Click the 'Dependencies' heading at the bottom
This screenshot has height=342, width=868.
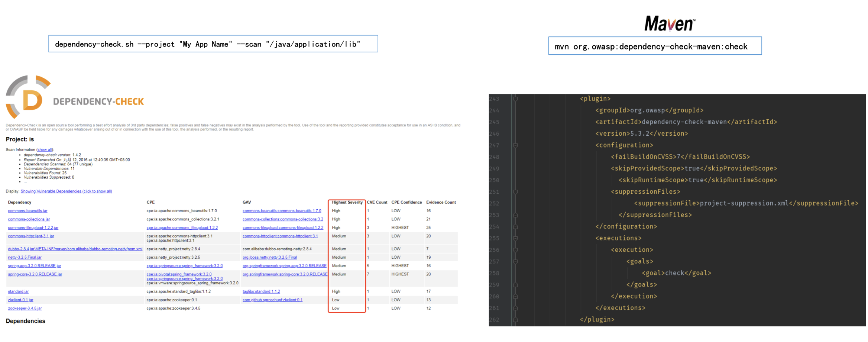pyautogui.click(x=25, y=321)
